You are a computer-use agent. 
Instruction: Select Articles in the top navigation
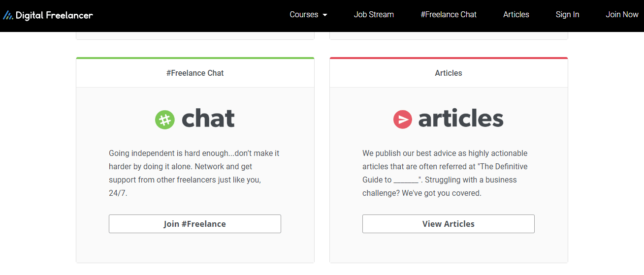click(x=516, y=15)
